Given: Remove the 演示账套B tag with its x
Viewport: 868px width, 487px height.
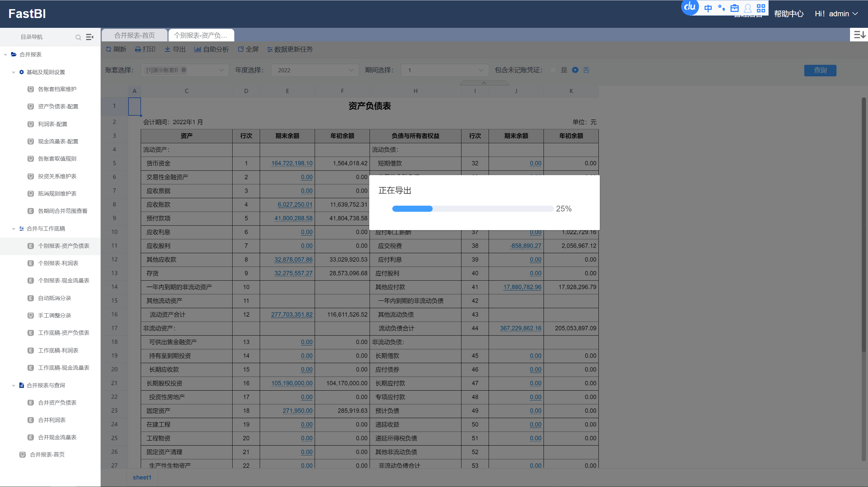Looking at the screenshot, I should pyautogui.click(x=184, y=70).
